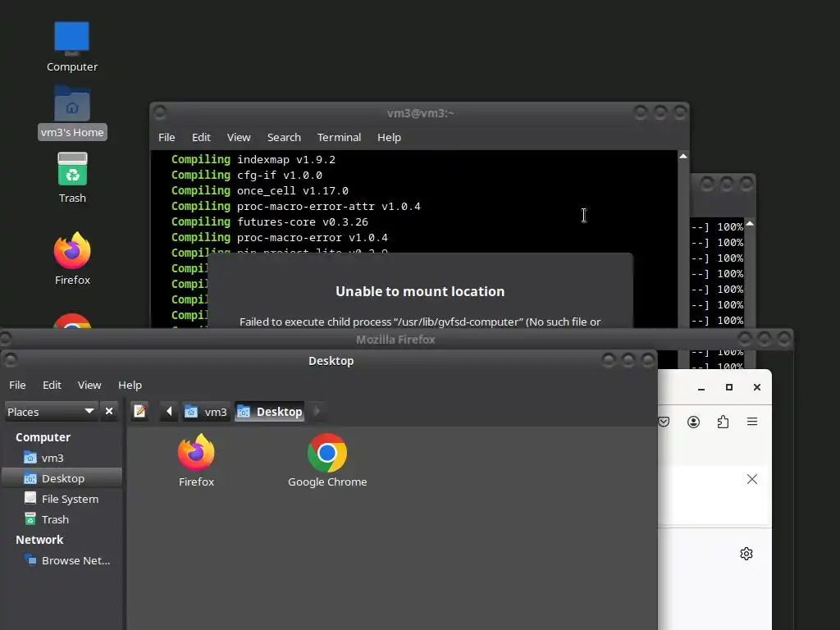
Task: Click the second terminal's scrollbar up arrow
Action: [x=750, y=223]
